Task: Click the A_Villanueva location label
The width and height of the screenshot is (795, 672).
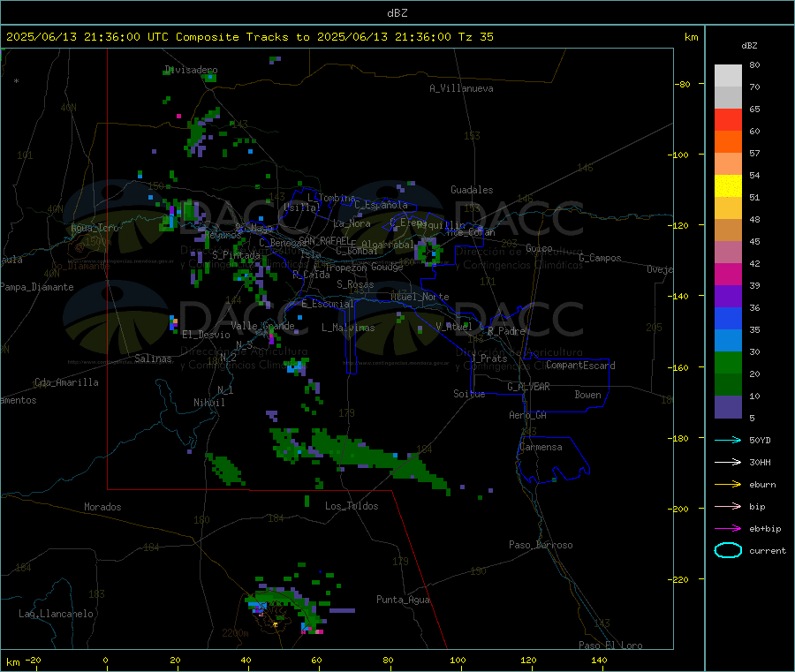Action: point(461,88)
